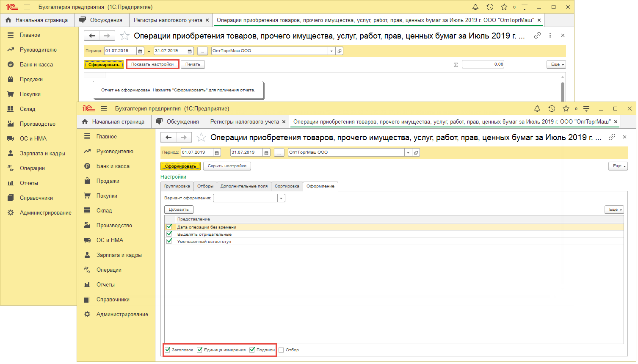
Task: Click back arrow in back window
Action: coord(92,36)
